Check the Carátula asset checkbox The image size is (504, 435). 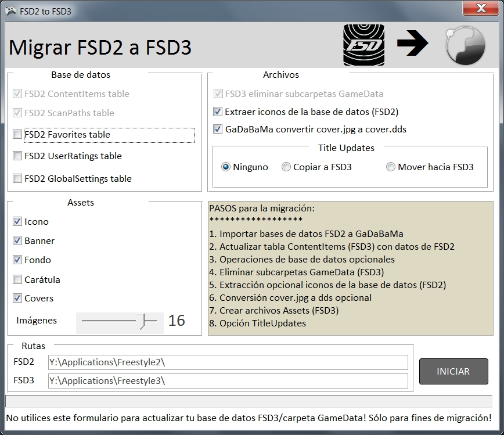[x=17, y=279]
